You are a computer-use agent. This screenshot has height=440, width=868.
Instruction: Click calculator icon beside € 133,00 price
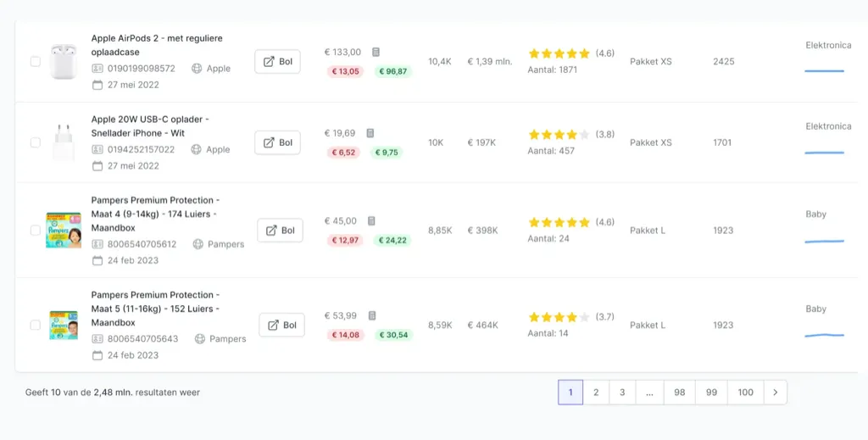[376, 52]
